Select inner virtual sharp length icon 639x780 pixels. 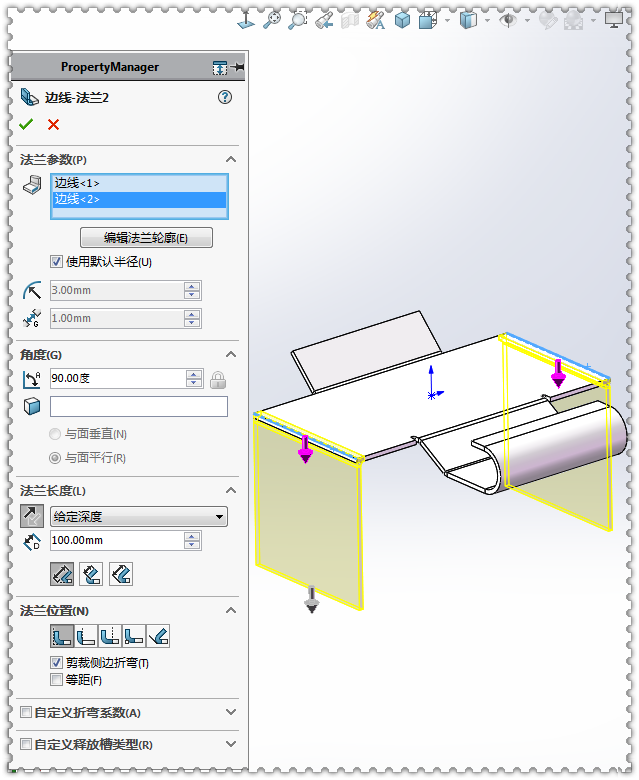(91, 574)
